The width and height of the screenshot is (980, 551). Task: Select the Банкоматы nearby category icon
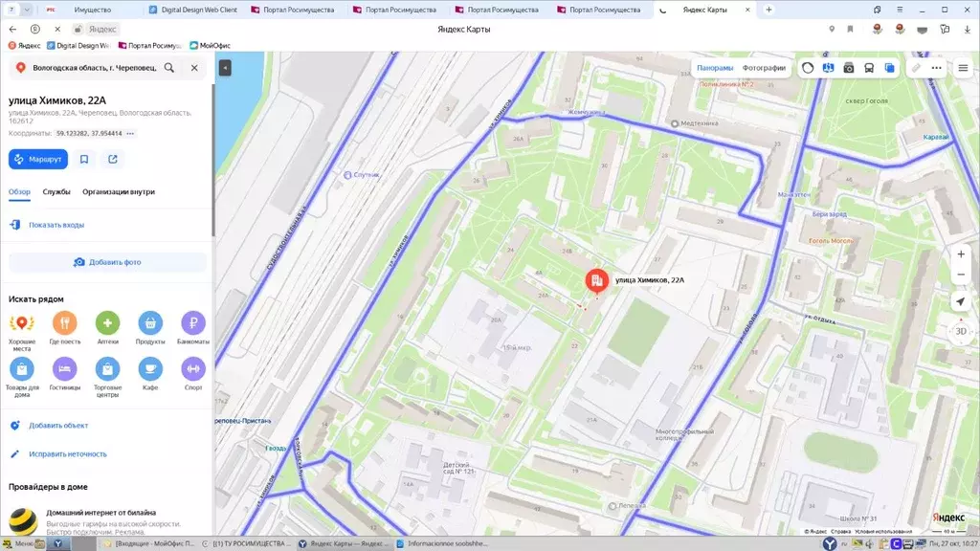tap(193, 323)
